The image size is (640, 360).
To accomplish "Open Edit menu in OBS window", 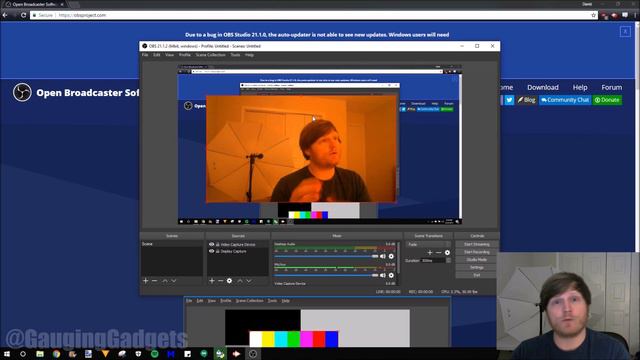I will [157, 55].
